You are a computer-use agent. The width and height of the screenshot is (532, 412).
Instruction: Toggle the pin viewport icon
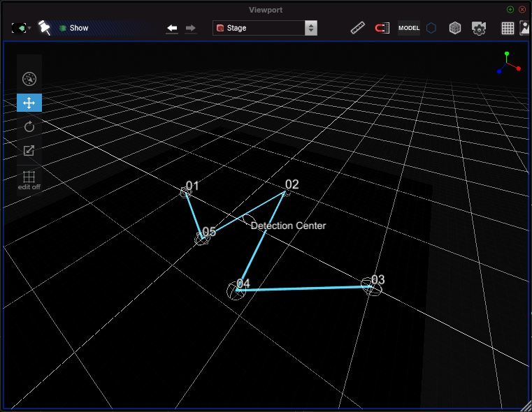tap(44, 27)
